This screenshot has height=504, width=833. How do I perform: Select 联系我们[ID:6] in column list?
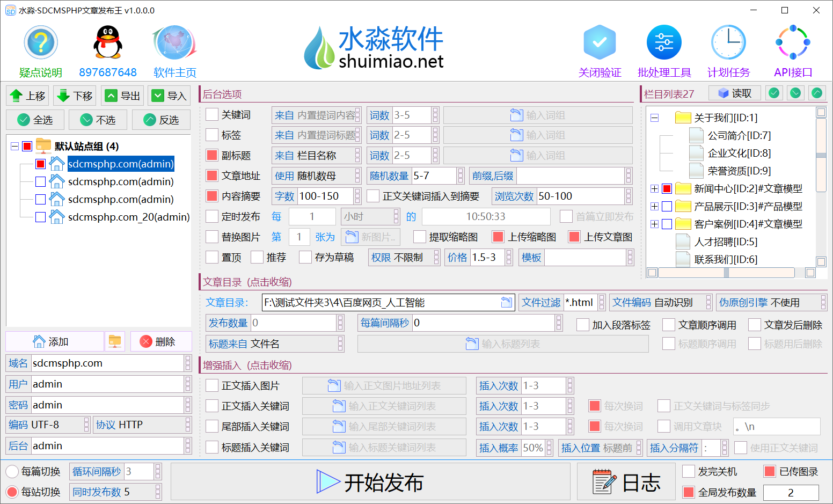click(726, 259)
